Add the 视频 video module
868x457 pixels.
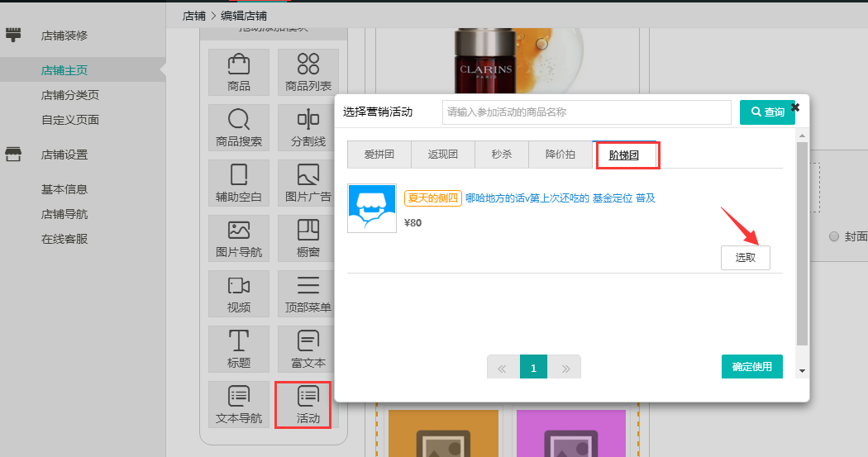click(x=239, y=293)
